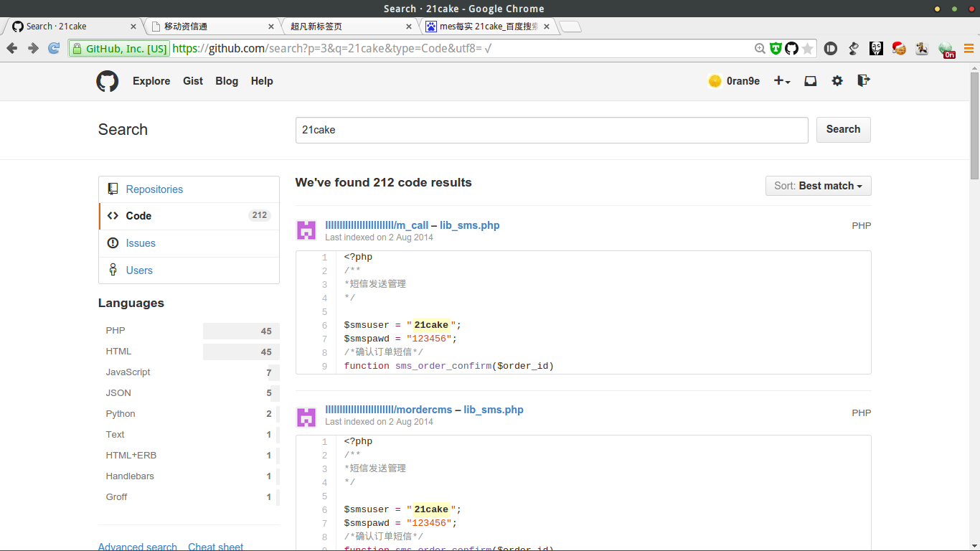Switch to the 超凡新标签页 browser tab
Image resolution: width=980 pixels, height=551 pixels.
pyautogui.click(x=349, y=27)
